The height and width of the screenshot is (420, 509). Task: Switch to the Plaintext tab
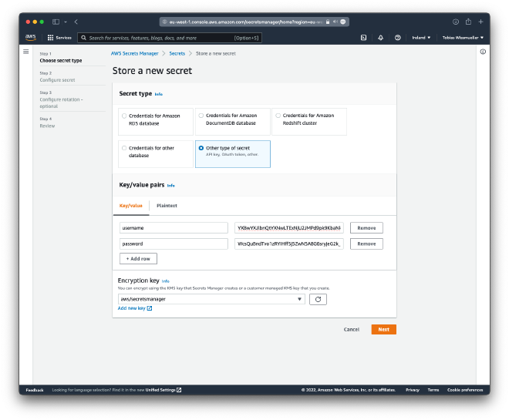[167, 206]
